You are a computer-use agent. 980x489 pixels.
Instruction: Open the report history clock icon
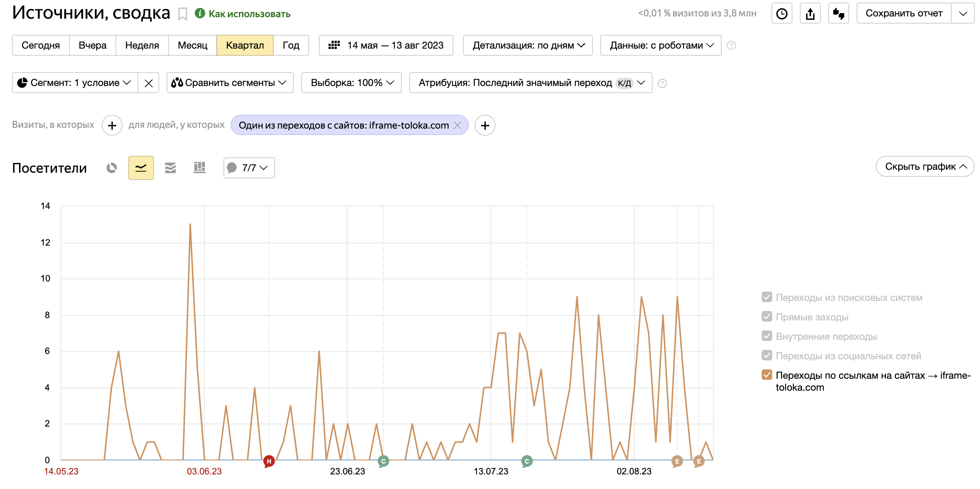pos(782,14)
